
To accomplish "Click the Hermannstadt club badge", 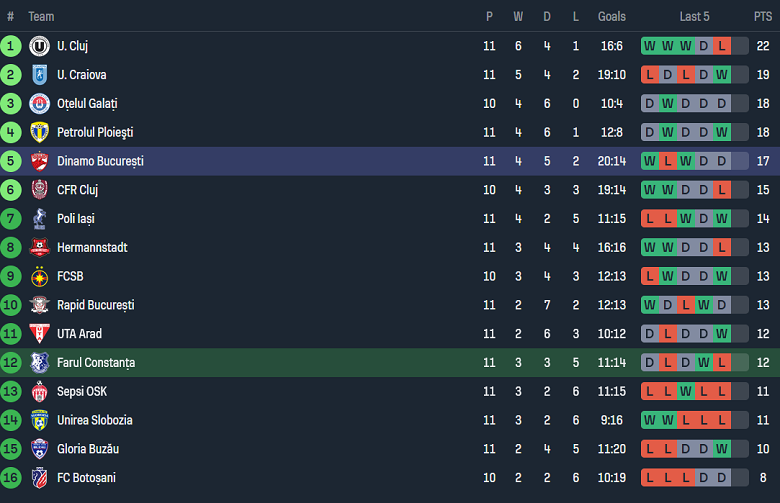I will pos(40,248).
